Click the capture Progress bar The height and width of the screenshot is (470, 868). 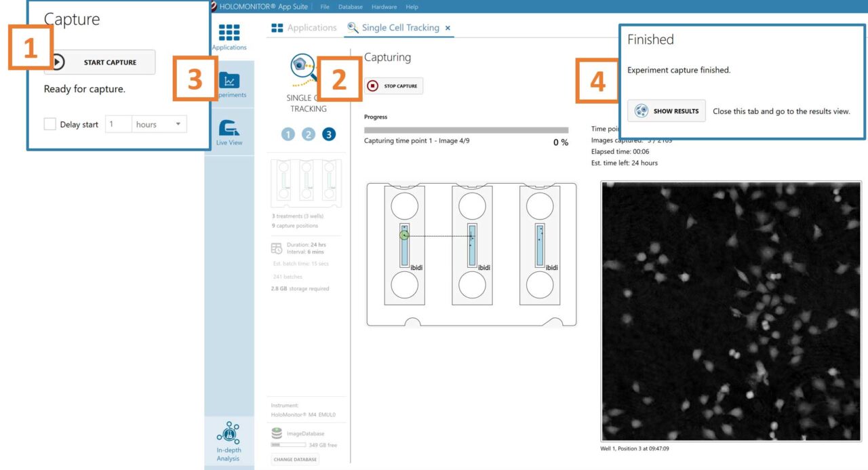click(468, 129)
